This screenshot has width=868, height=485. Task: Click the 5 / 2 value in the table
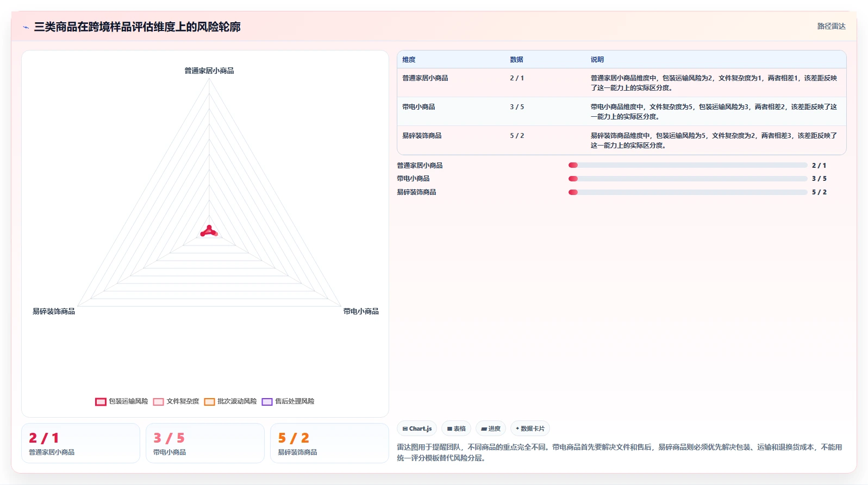click(x=517, y=136)
